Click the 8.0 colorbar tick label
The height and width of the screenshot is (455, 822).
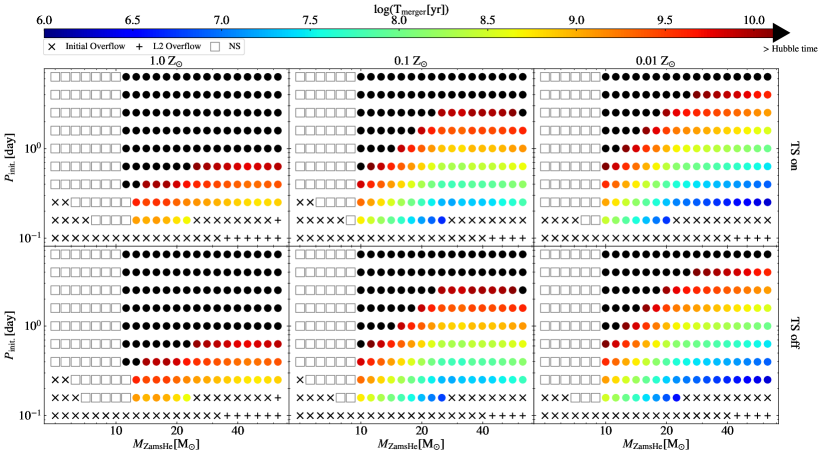point(398,20)
